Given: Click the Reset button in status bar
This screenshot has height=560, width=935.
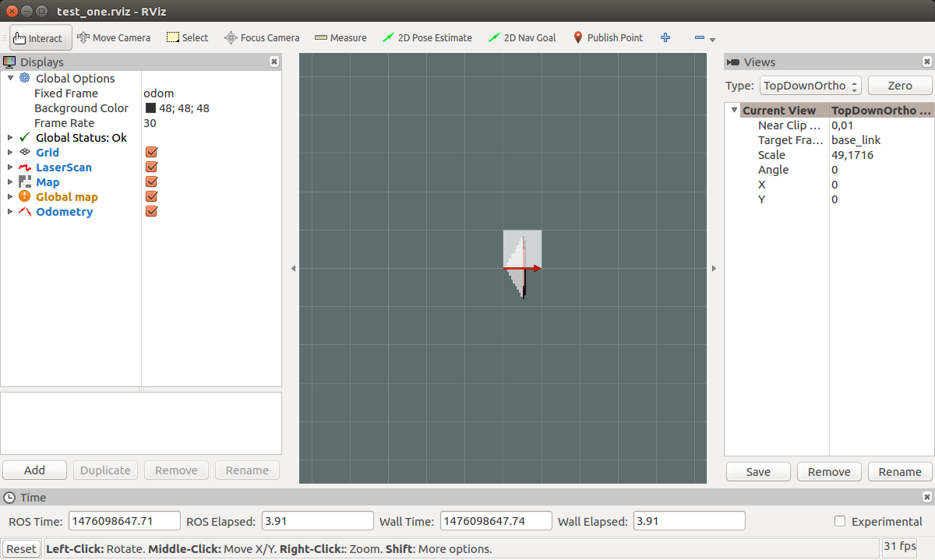Looking at the screenshot, I should coord(21,548).
